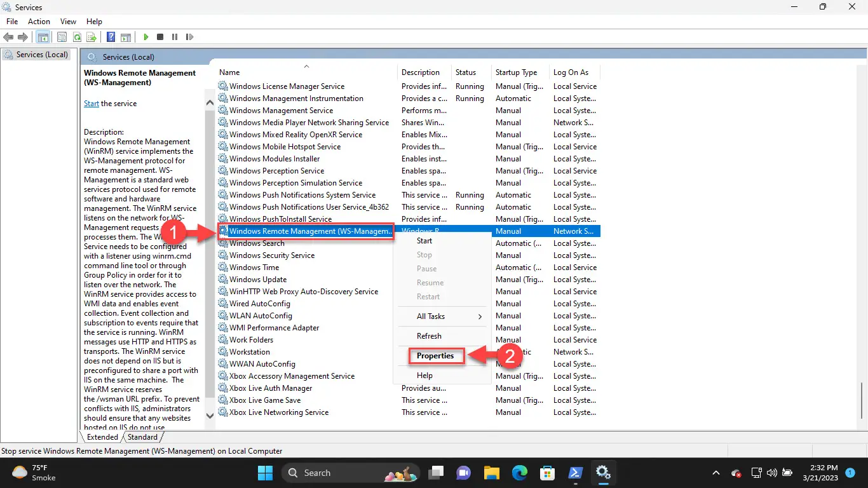Screen dimensions: 868x488
Task: Select Windows Mobile Hotspot Service
Action: pos(408,147)
